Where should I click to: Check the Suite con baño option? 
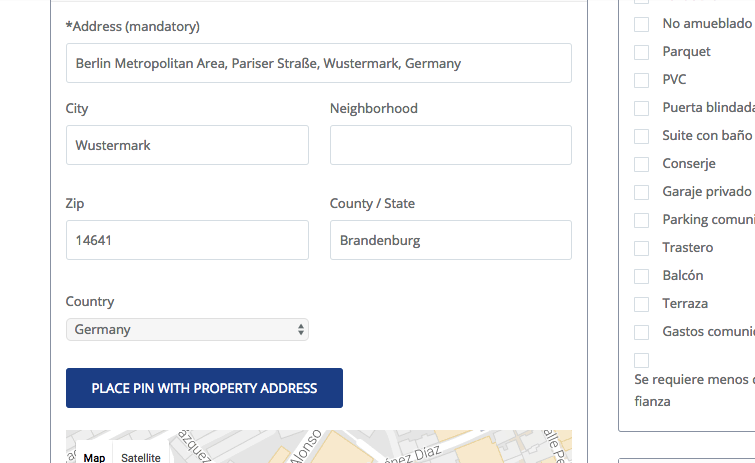[641, 136]
